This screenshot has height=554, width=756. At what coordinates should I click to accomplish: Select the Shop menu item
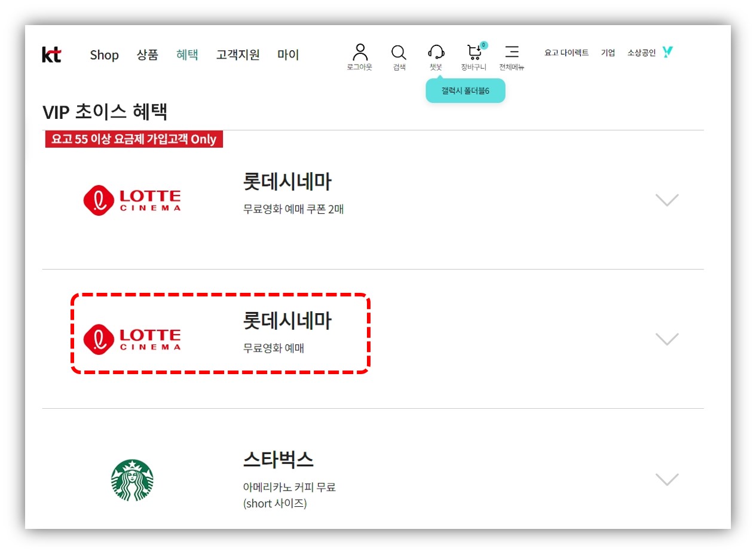click(x=104, y=54)
